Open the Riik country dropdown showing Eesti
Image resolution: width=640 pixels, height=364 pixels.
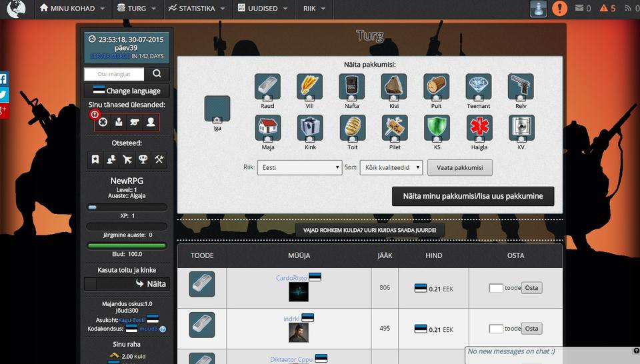pos(299,167)
